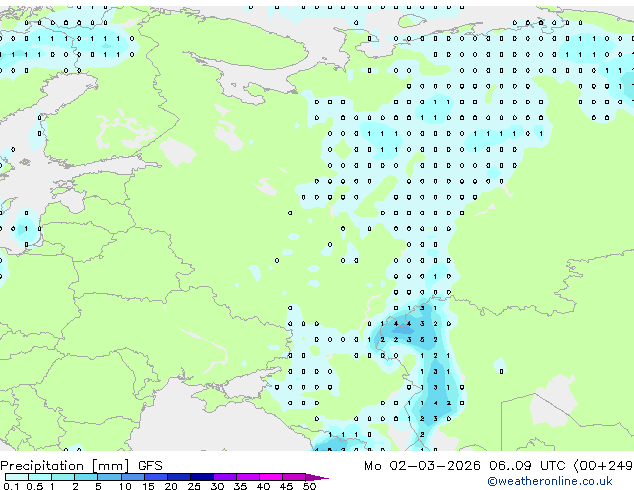Click legend value '35'
The width and height of the screenshot is (634, 490).
pyautogui.click(x=240, y=486)
